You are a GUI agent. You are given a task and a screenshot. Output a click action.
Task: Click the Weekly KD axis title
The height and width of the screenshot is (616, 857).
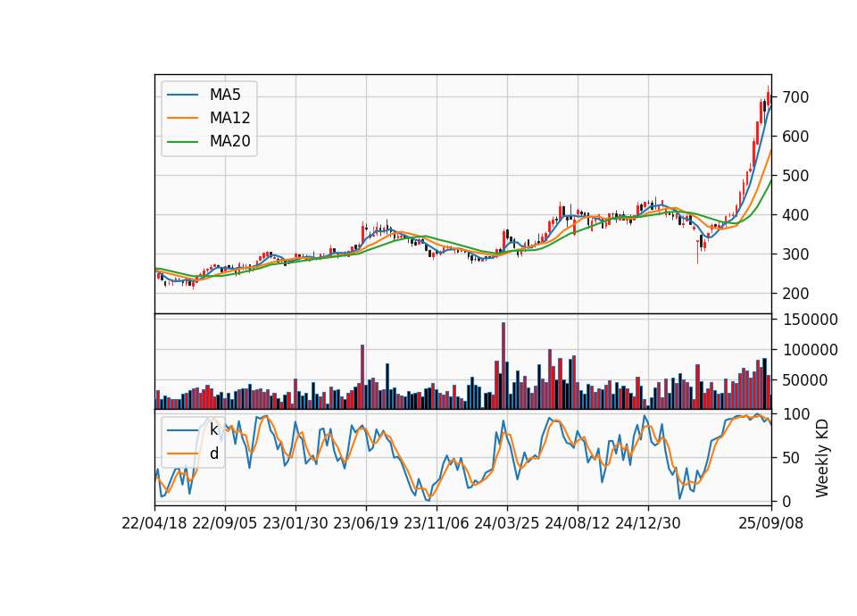point(822,458)
